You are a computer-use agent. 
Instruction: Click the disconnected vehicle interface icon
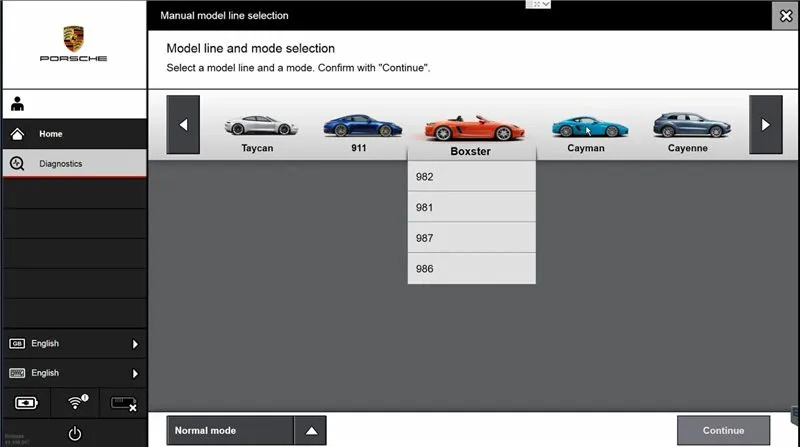coord(123,404)
